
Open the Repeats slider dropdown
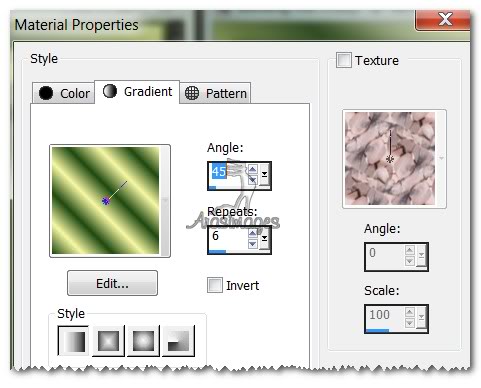(x=265, y=238)
